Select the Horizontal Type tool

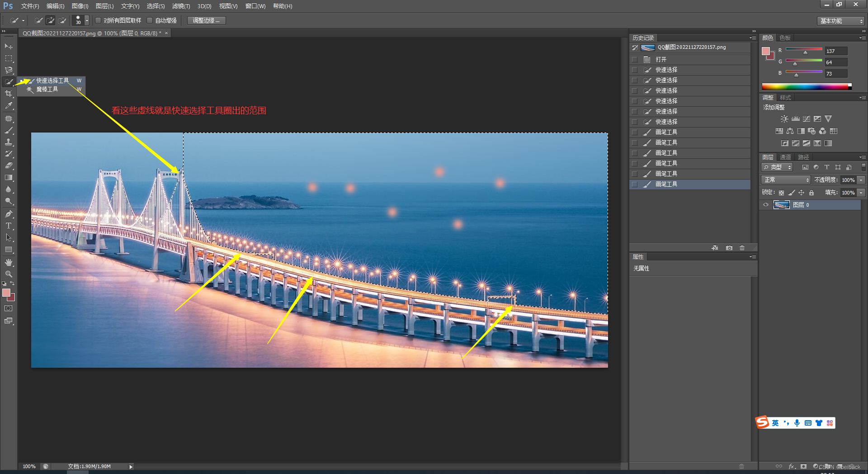9,226
